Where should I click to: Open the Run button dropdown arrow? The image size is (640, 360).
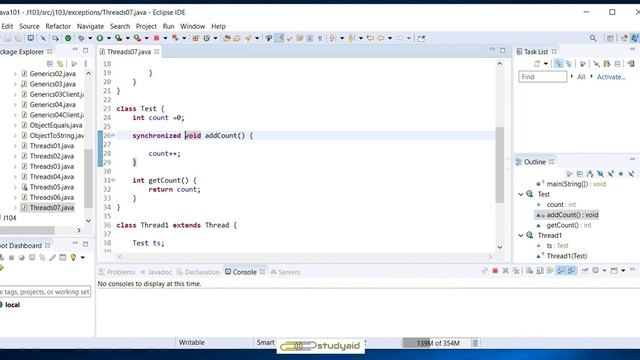pyautogui.click(x=109, y=38)
